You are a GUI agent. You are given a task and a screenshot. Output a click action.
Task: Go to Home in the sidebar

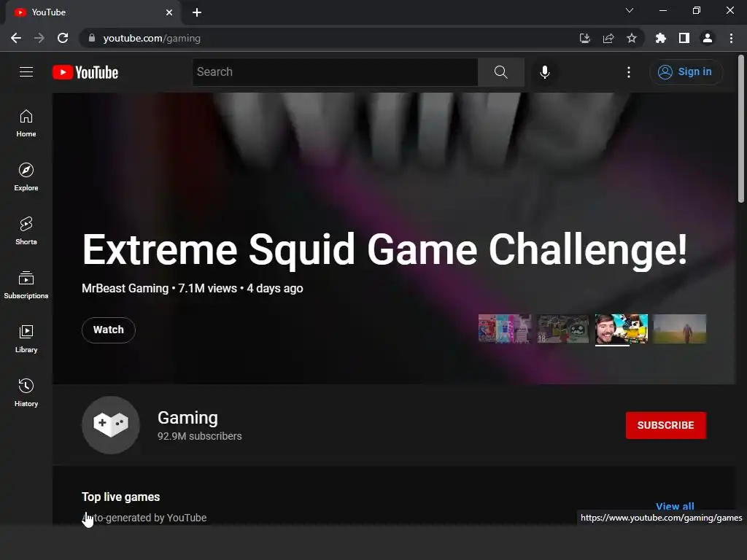pos(26,123)
